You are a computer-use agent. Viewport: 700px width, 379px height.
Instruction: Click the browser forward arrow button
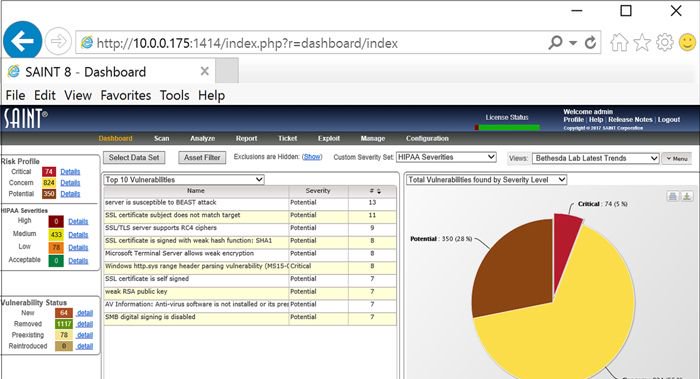58,42
